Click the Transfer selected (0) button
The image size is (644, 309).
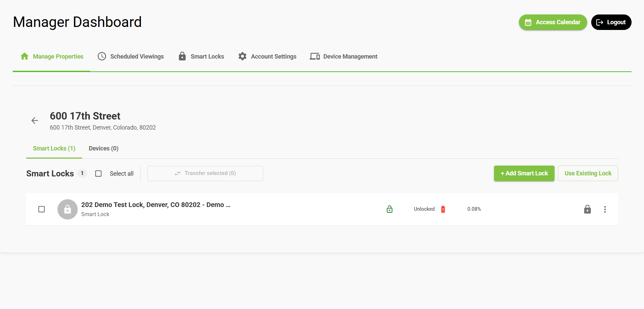(205, 173)
